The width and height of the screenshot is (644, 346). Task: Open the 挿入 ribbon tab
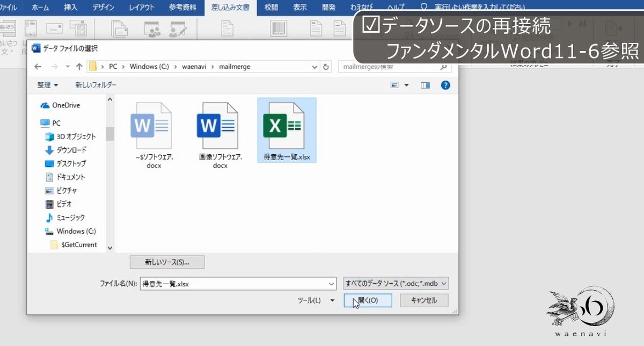tap(70, 8)
